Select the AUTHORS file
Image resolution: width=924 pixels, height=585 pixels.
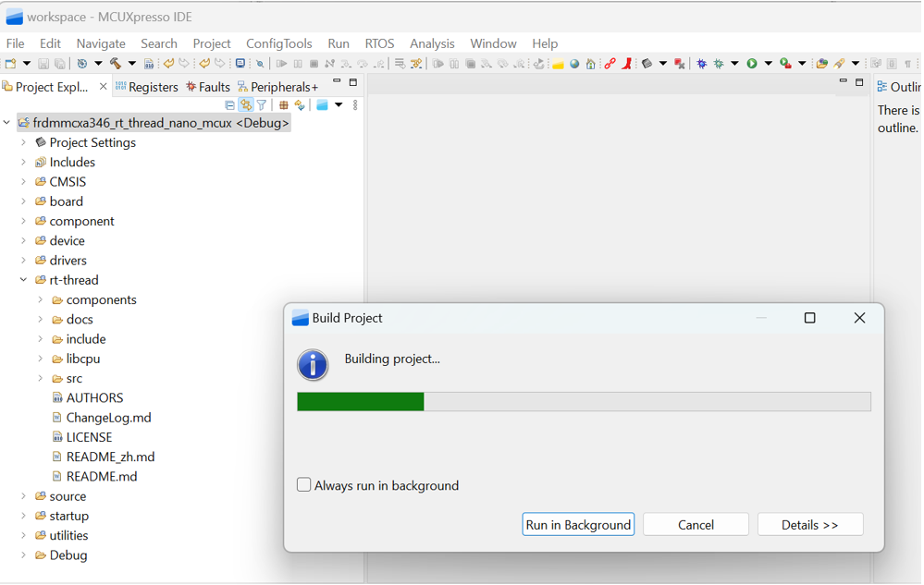88,397
